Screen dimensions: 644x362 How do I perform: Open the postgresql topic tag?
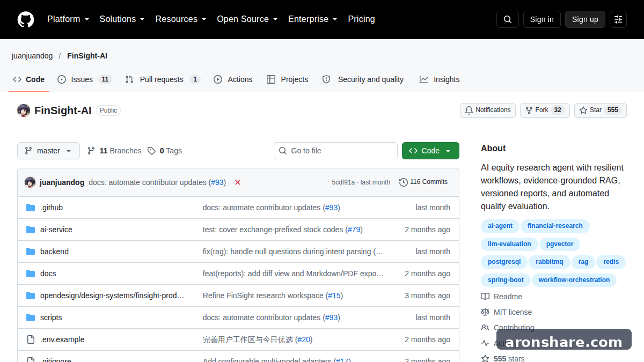(504, 262)
